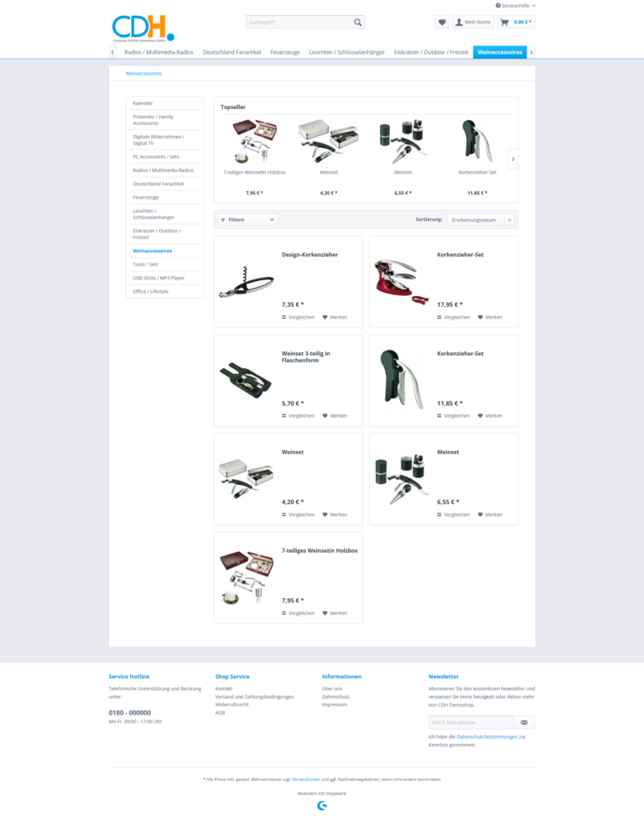Expand the Filtern dropdown

247,219
